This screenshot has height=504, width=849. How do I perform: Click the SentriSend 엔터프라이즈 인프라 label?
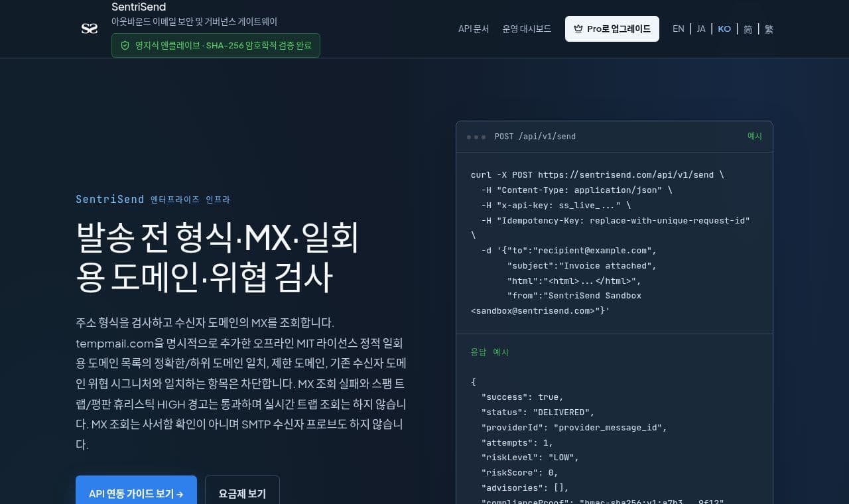coord(153,199)
